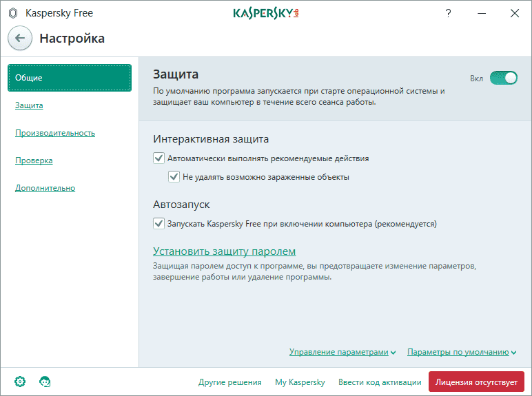Click the back arrow next to Настройка
Viewport: 532px width, 396px height.
[x=20, y=39]
